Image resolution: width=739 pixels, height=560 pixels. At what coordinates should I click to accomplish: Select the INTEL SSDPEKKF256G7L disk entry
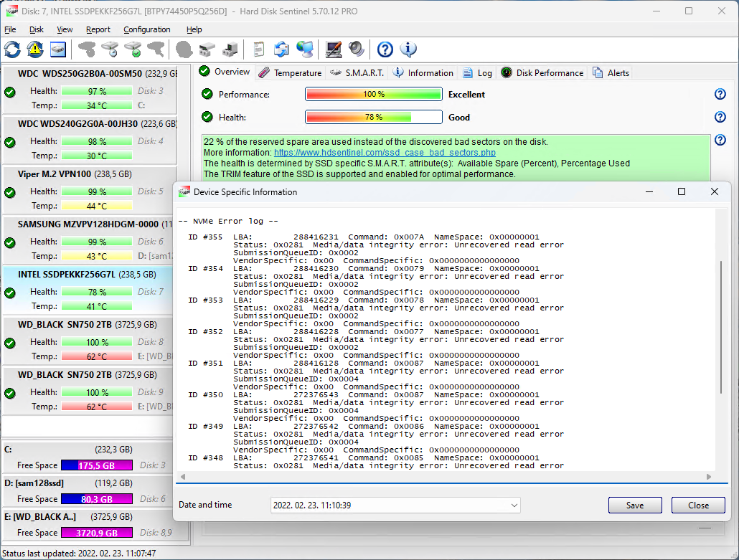90,290
